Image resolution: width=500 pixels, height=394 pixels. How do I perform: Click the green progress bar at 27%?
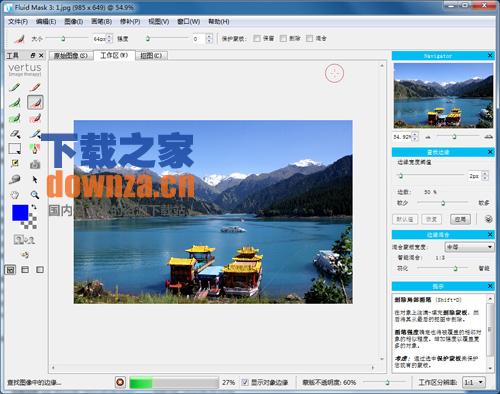tap(174, 383)
